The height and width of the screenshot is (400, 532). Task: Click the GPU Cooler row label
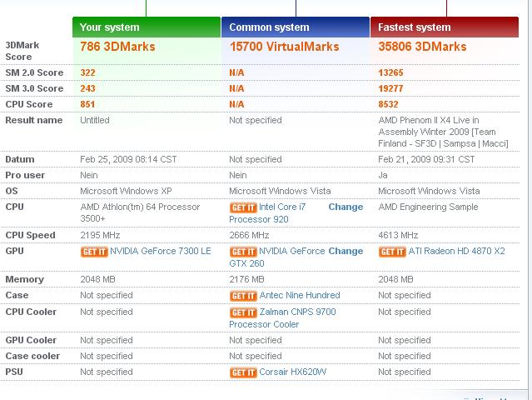(x=31, y=340)
